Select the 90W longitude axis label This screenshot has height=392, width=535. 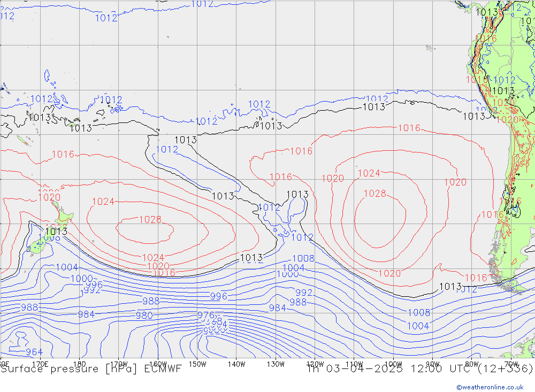(433, 364)
